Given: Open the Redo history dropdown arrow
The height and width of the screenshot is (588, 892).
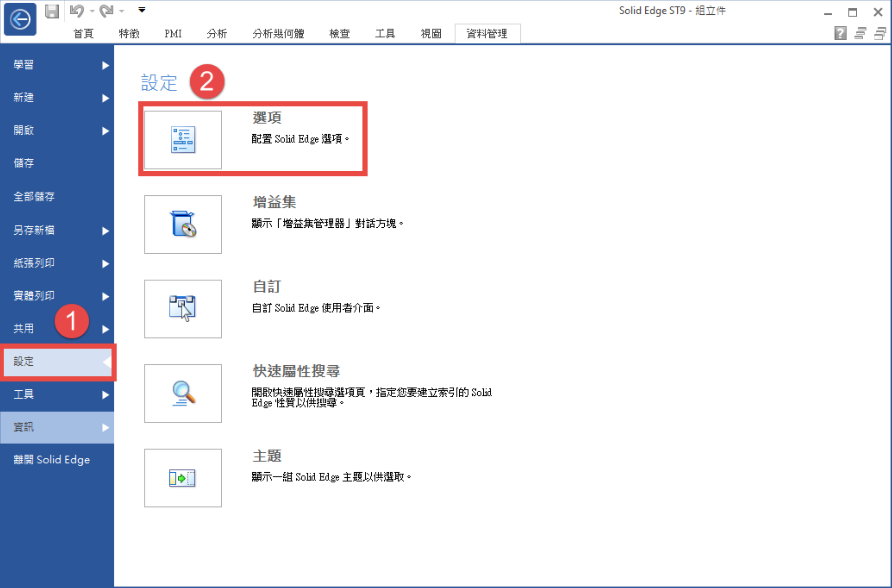Looking at the screenshot, I should [x=121, y=11].
